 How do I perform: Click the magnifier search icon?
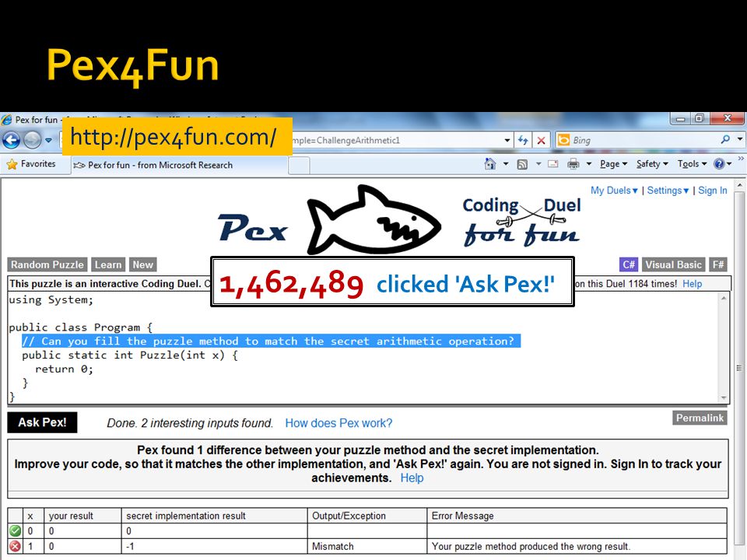point(725,139)
